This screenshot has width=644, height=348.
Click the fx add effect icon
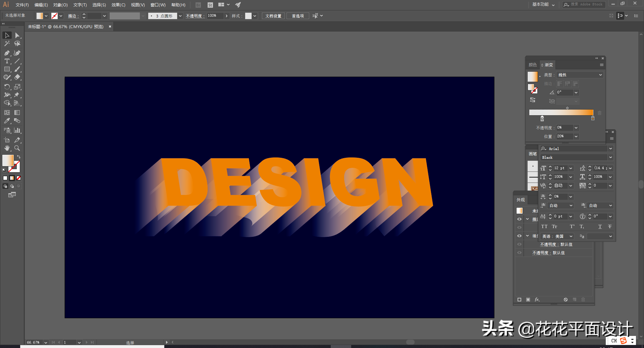click(537, 299)
